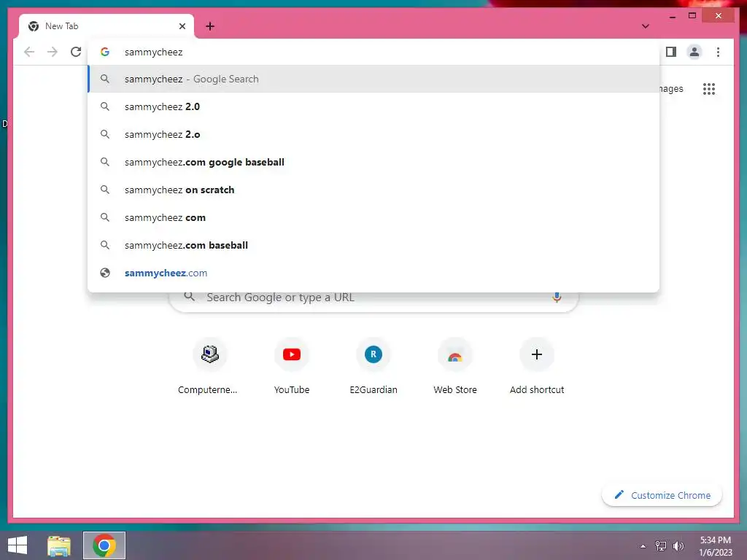Viewport: 747px width, 560px height.
Task: Select the New Tab tab
Action: pos(107,26)
